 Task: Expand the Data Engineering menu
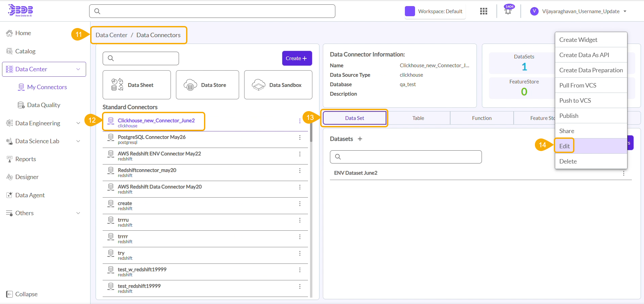[x=78, y=123]
